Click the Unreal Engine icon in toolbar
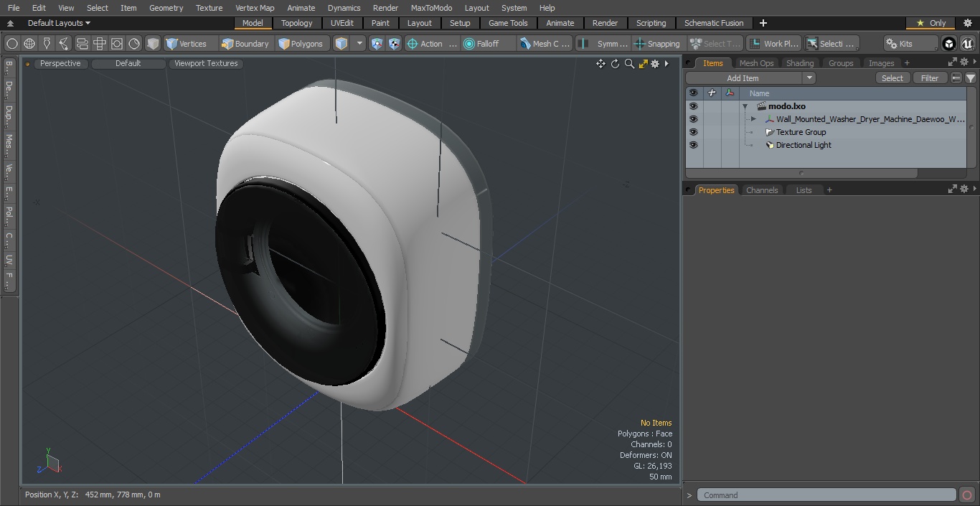 (x=968, y=44)
